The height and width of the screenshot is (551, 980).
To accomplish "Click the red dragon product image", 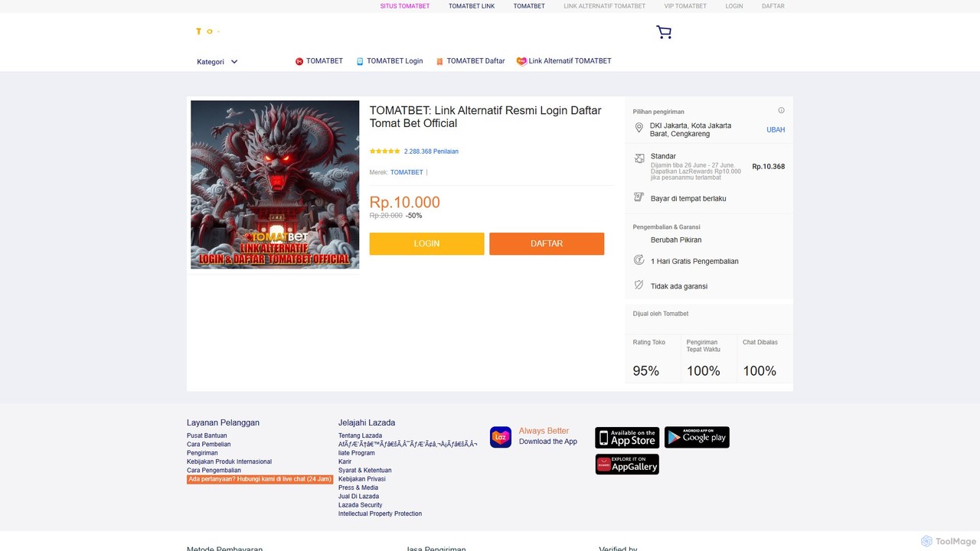I will [275, 184].
